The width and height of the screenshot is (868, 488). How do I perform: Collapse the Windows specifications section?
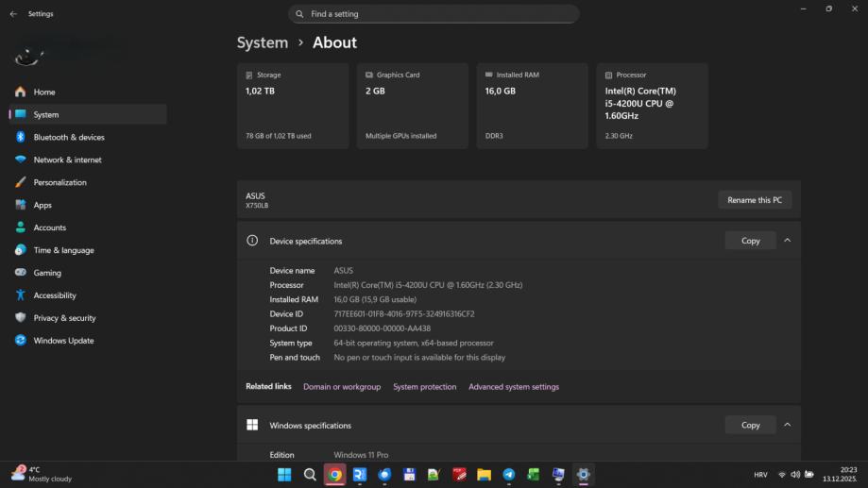(787, 425)
